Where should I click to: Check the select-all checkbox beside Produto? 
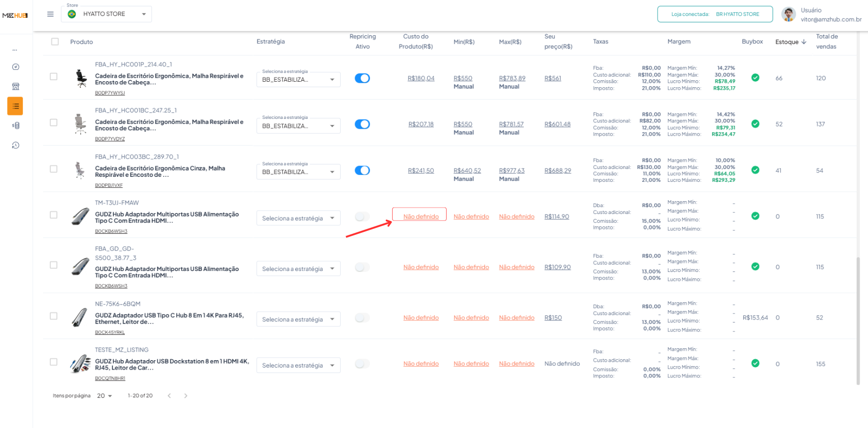point(55,42)
